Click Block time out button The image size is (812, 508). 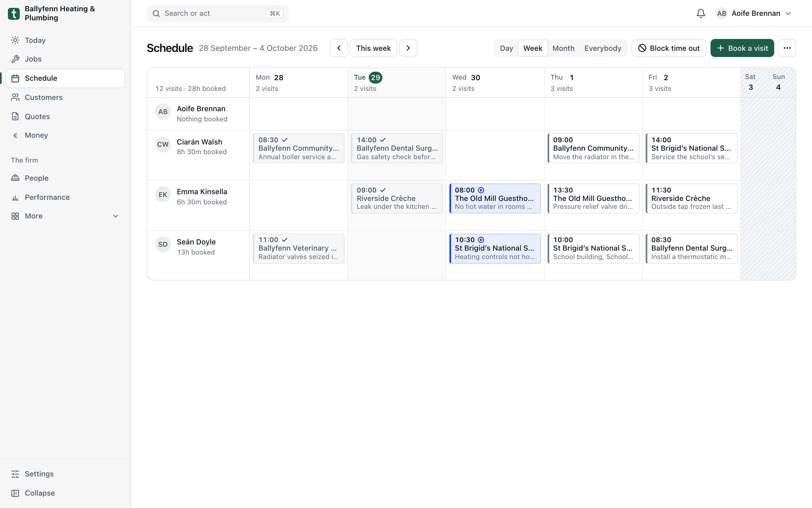click(669, 48)
